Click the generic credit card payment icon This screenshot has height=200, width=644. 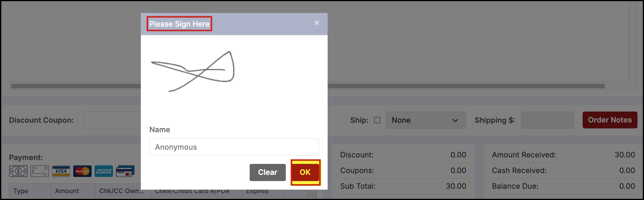pos(125,171)
